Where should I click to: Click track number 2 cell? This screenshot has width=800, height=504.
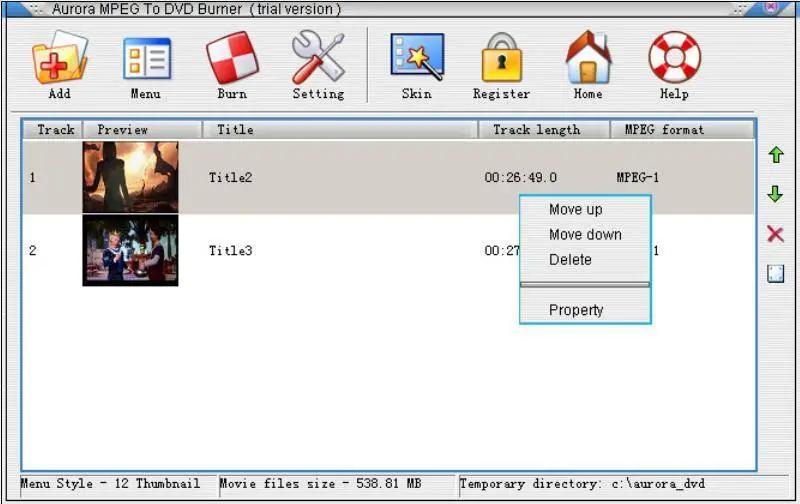coord(33,250)
